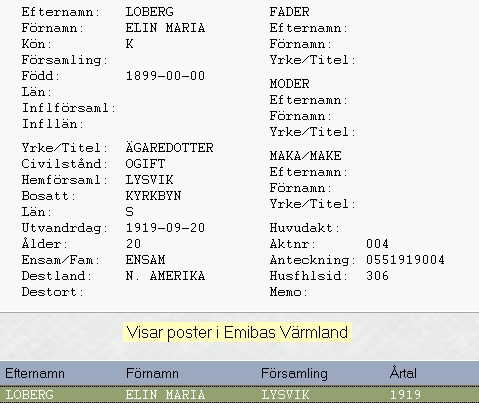Click the occupation value ÄGAREDOTTER

(x=169, y=147)
